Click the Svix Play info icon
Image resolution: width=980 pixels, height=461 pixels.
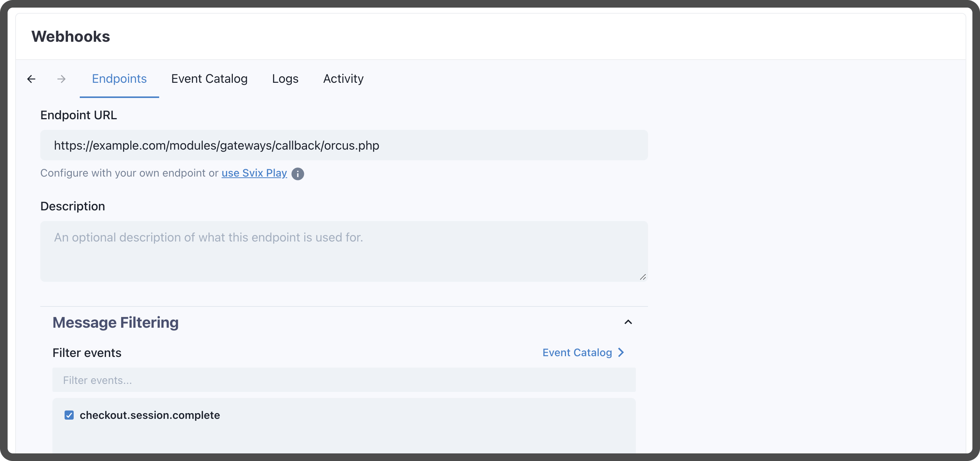tap(297, 174)
